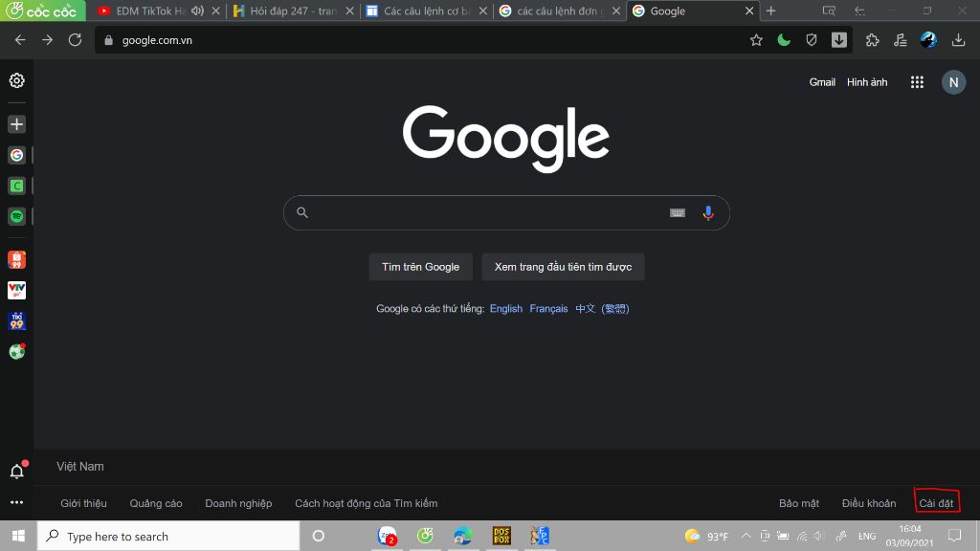Open the ENG input language switcher
Screen dimensions: 980x551
[867, 536]
